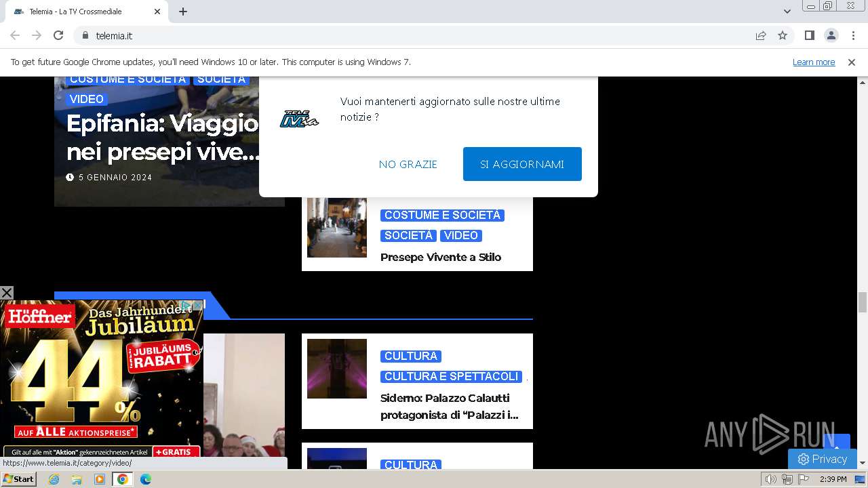Open Windows Media Player from taskbar
The height and width of the screenshot is (488, 868).
(x=100, y=479)
